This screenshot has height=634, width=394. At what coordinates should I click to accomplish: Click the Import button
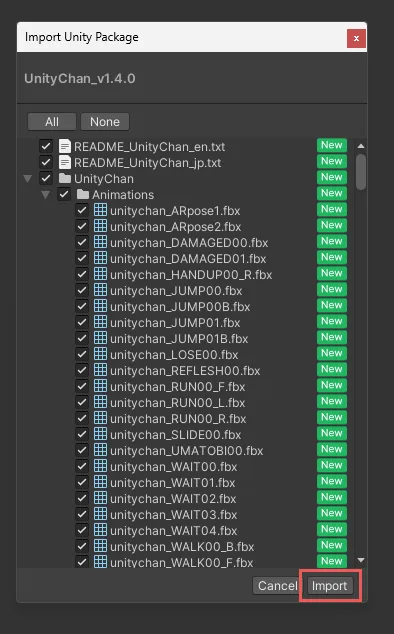coord(329,585)
